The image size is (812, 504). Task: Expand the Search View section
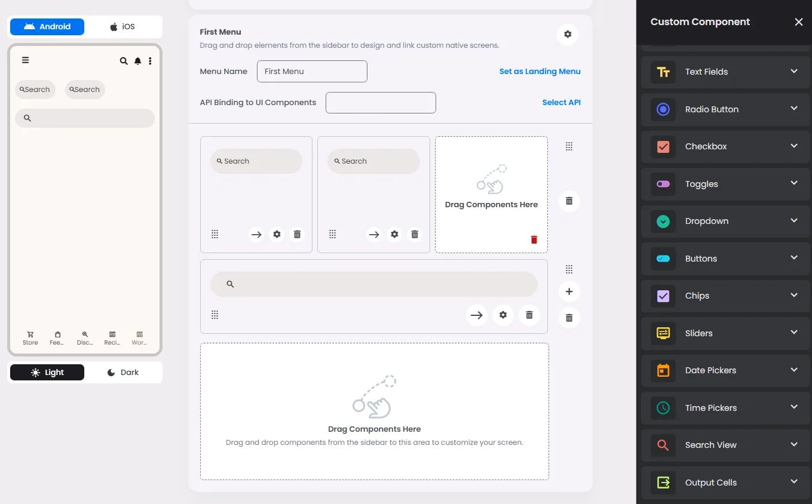(725, 445)
